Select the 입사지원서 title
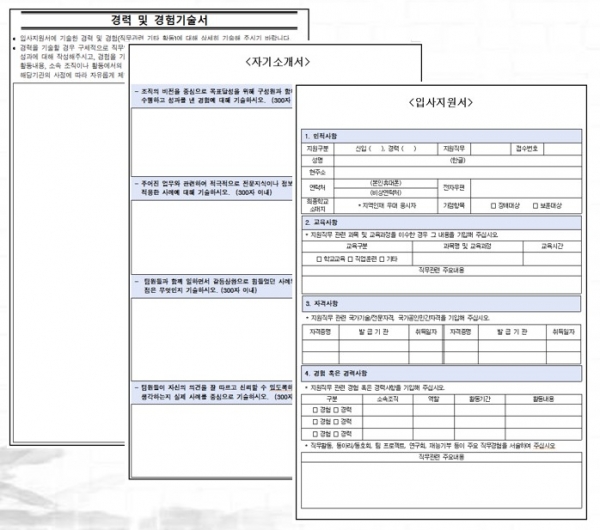Viewport: 600px width, 530px height. tap(441, 103)
